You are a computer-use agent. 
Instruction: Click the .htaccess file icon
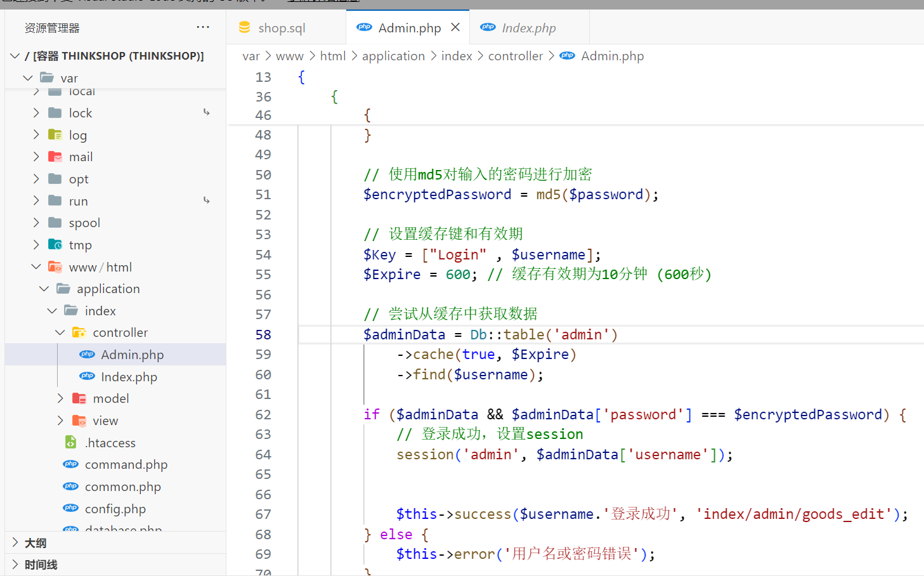coord(71,442)
